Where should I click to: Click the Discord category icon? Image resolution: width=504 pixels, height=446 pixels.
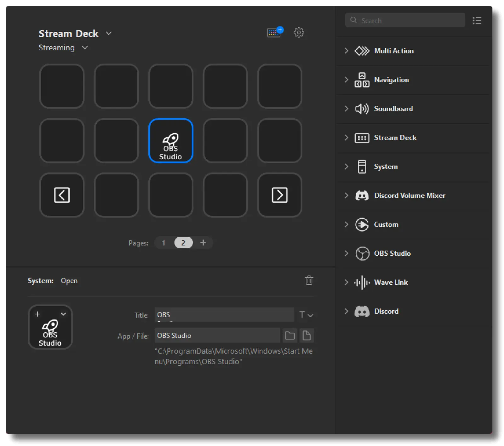[x=362, y=311]
